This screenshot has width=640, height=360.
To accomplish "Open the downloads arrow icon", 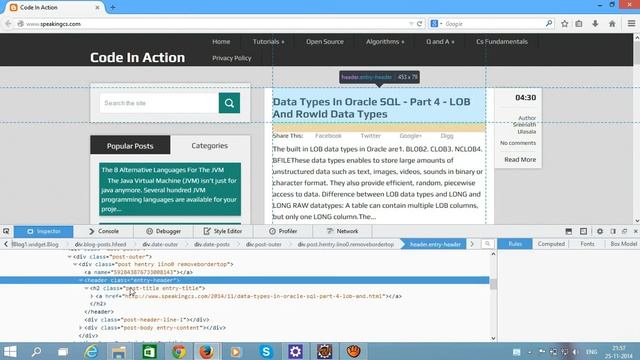I will tap(595, 24).
